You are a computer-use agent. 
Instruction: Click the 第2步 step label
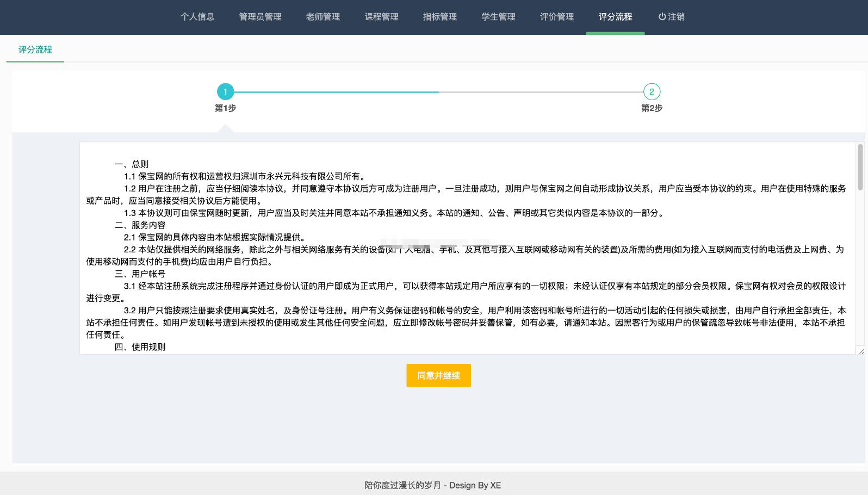click(652, 108)
